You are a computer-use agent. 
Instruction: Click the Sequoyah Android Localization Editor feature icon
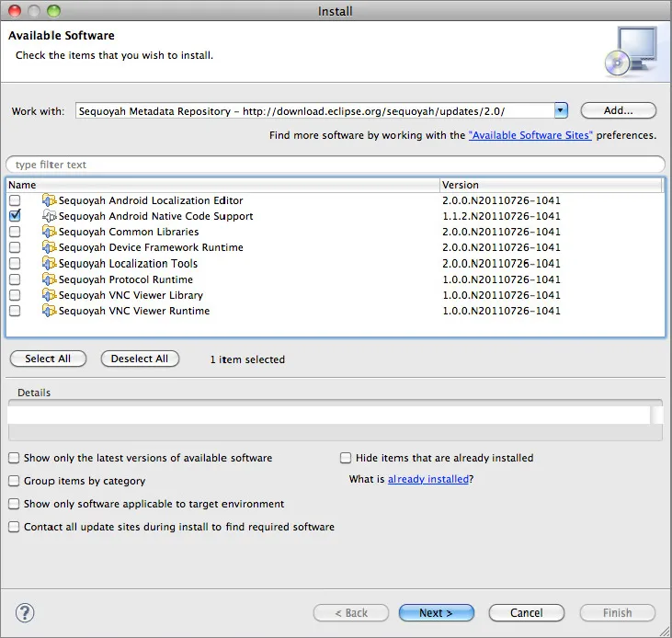[x=49, y=200]
